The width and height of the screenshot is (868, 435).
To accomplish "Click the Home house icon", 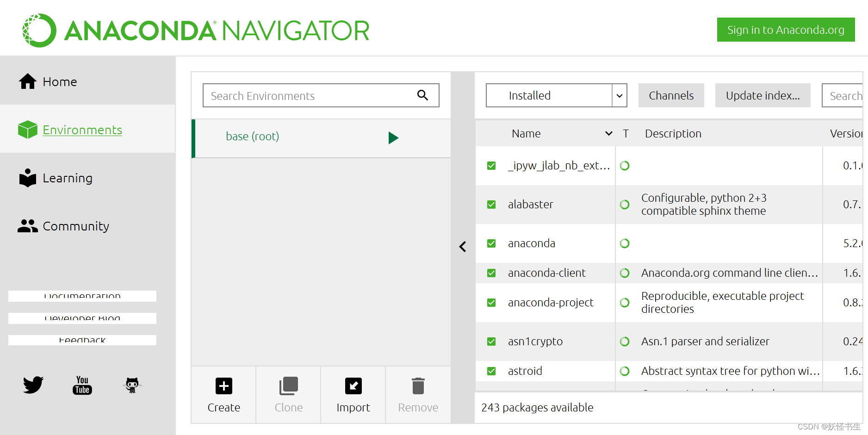I will click(28, 81).
